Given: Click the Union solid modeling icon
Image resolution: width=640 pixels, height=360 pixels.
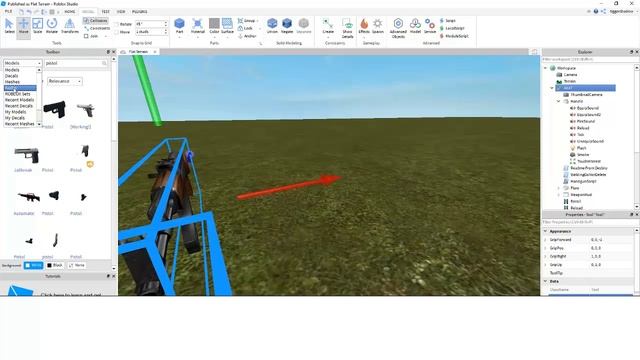Looking at the screenshot, I should point(272,26).
